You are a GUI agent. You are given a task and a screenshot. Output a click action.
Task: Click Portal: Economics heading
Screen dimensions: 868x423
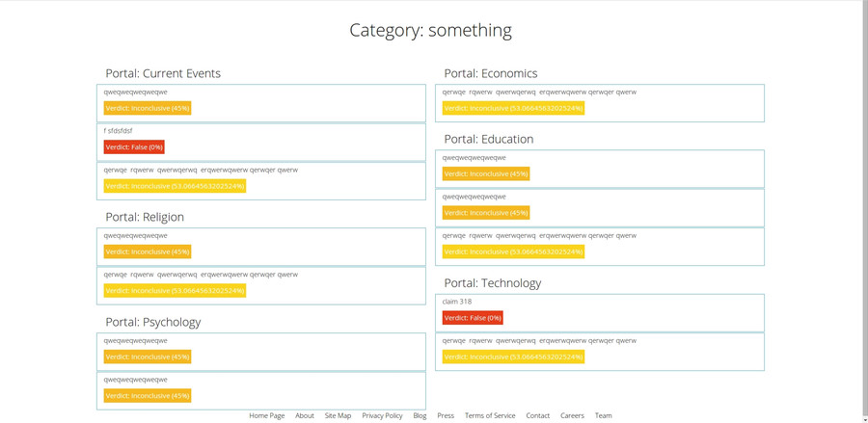click(x=491, y=73)
